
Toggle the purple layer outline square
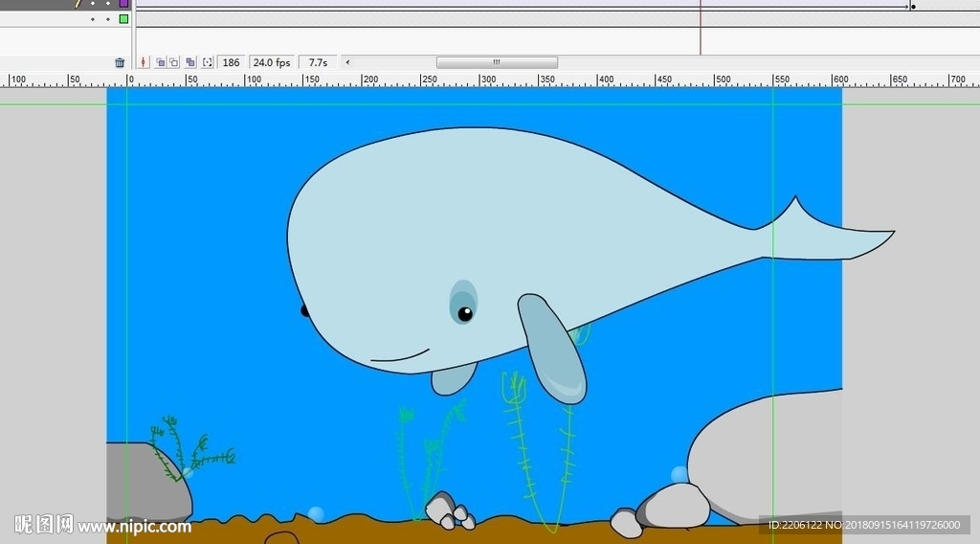click(x=123, y=4)
